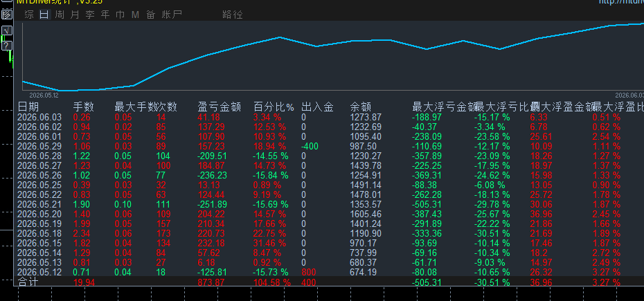The height and width of the screenshot is (301, 644).
Task: Open the 月 monthly tab
Action: click(x=75, y=15)
